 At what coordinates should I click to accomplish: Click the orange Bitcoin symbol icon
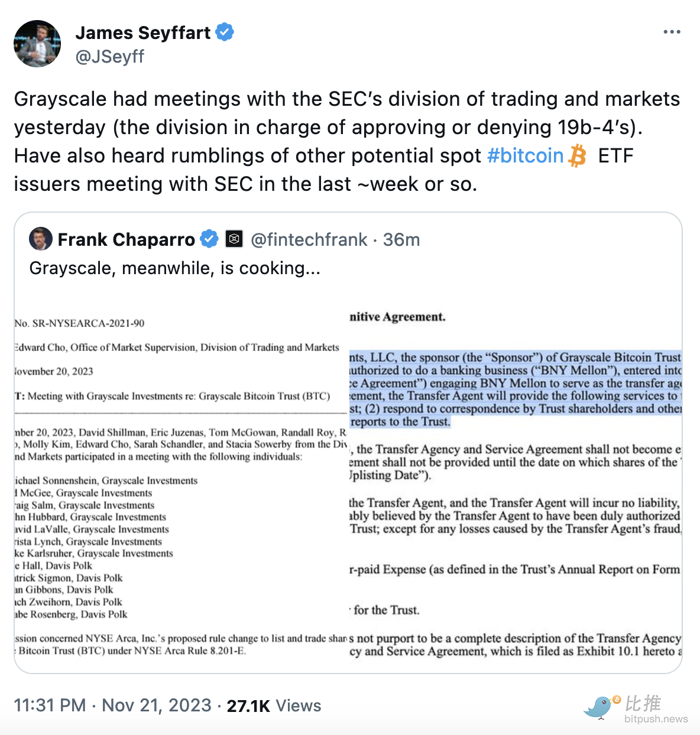[578, 157]
